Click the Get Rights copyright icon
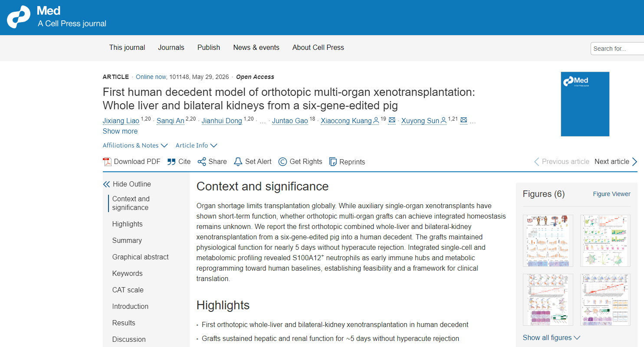The image size is (644, 347). coord(283,162)
